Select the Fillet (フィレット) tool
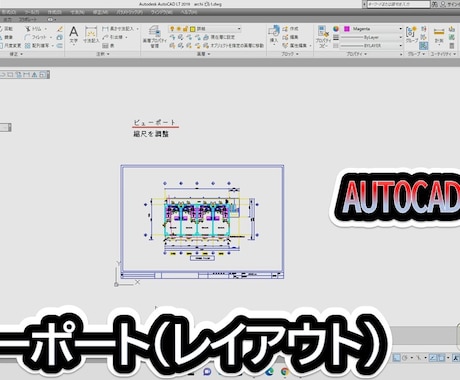The image size is (460, 380). [x=36, y=37]
